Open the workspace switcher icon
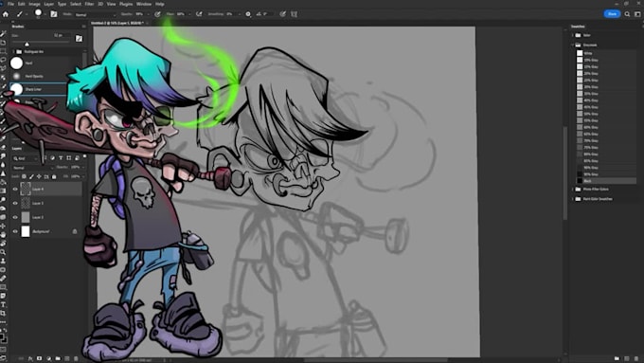Image resolution: width=644 pixels, height=363 pixels. pyautogui.click(x=637, y=14)
